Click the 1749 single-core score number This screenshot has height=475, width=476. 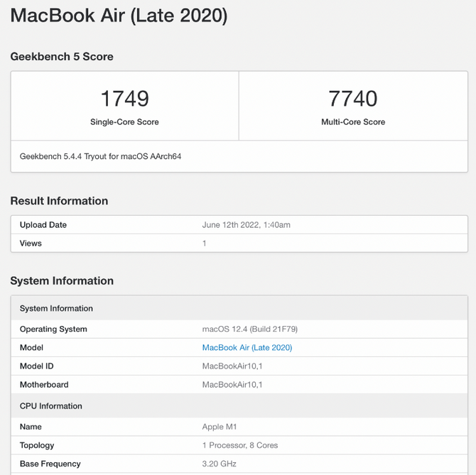pyautogui.click(x=124, y=99)
